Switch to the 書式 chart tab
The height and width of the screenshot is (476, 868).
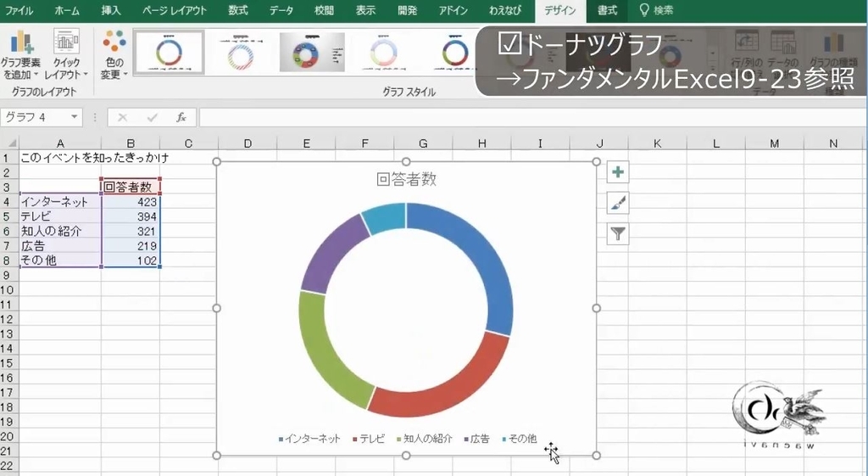607,10
